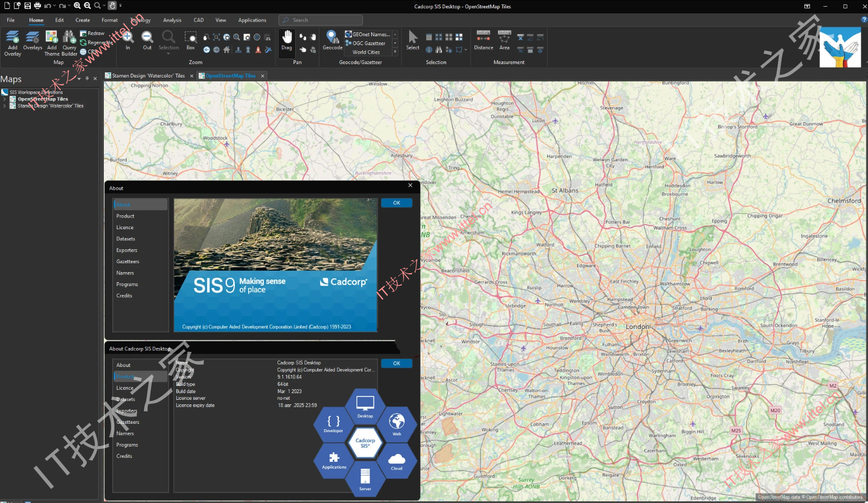Click the Save floppy disk icon
This screenshot has height=503, width=868.
(x=27, y=6)
